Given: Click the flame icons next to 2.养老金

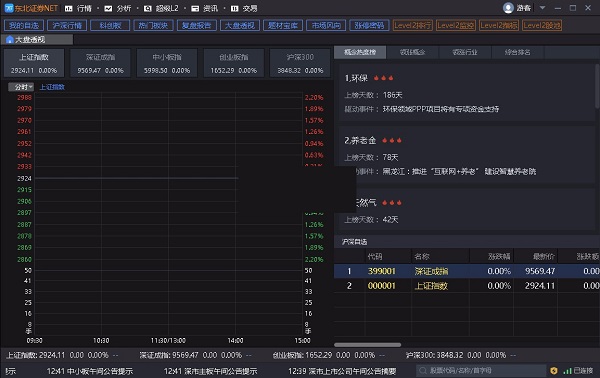Looking at the screenshot, I should 392,140.
